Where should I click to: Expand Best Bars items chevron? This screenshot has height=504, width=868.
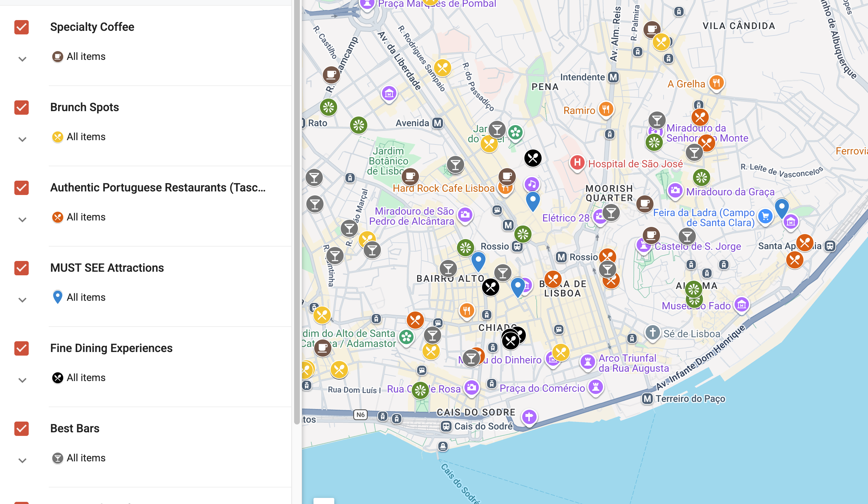click(x=22, y=461)
